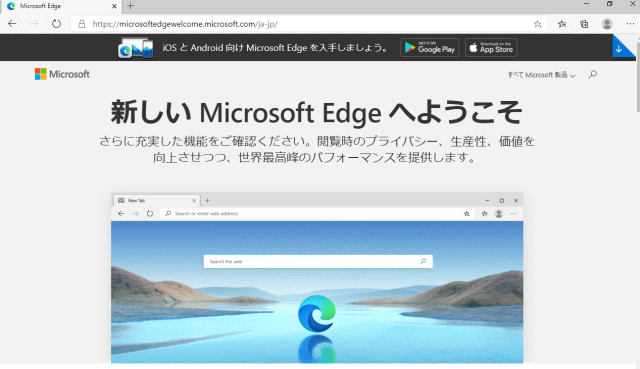This screenshot has height=369, width=640.
Task: Open the Settings and more menu
Action: coord(630,24)
